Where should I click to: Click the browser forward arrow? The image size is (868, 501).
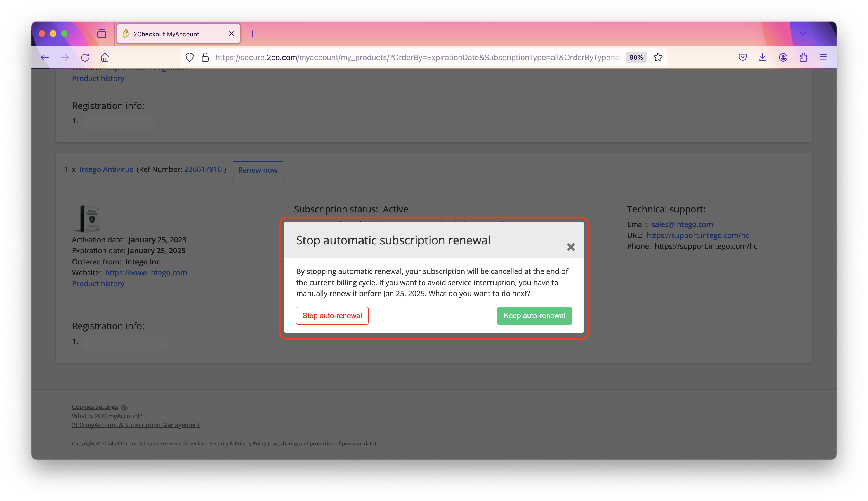[65, 57]
